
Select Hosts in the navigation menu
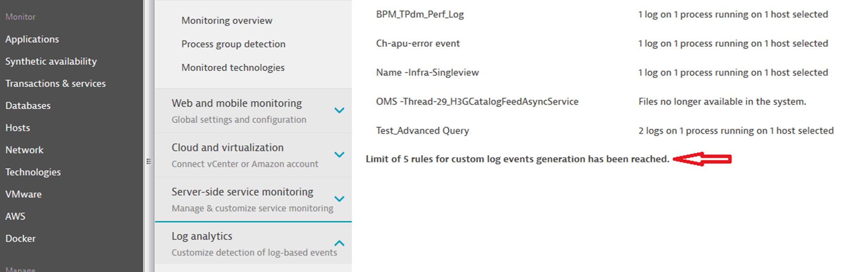click(18, 128)
